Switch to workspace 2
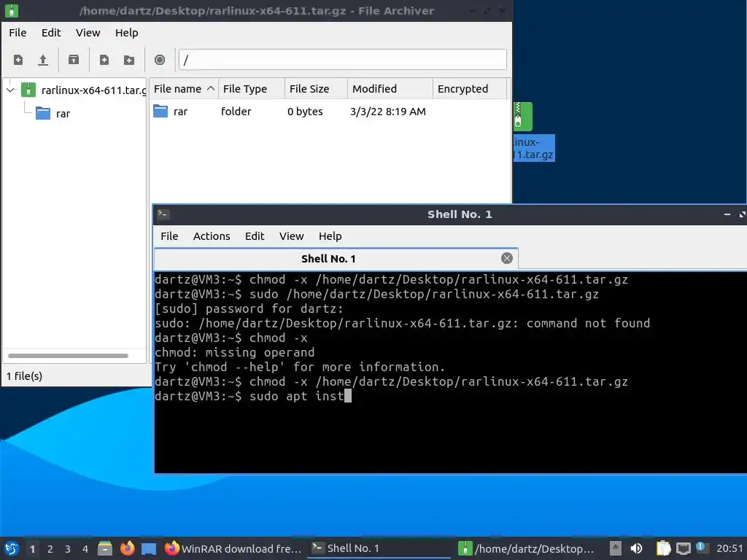The width and height of the screenshot is (747, 560). (50, 549)
